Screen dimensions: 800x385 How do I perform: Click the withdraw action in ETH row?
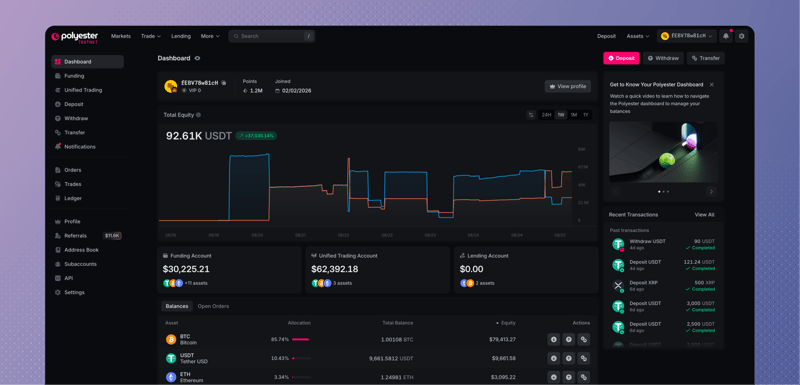(569, 377)
